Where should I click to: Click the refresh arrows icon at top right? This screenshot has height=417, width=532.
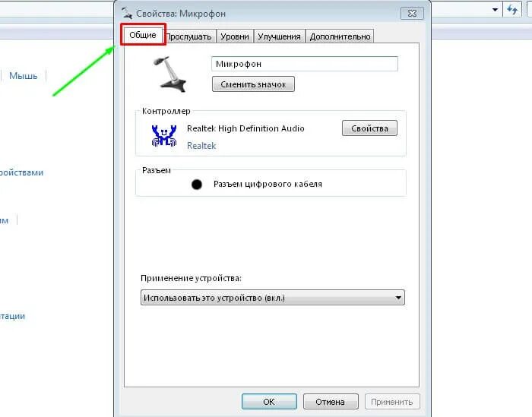(512, 9)
